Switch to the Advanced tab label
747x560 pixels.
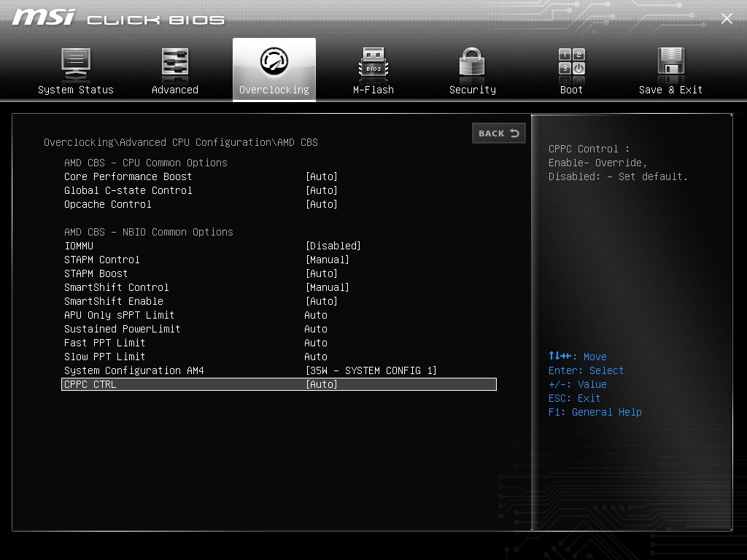[175, 90]
